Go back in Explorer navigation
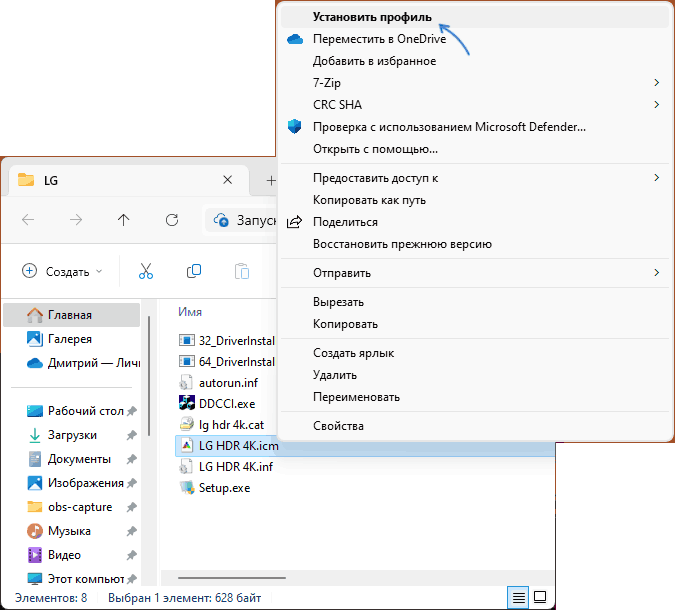The height and width of the screenshot is (610, 675). tap(28, 220)
